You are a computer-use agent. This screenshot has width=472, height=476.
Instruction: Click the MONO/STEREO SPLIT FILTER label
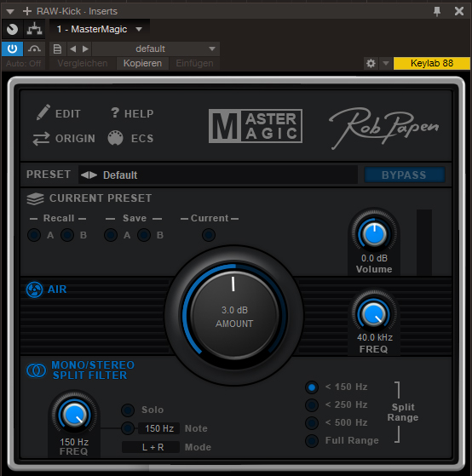click(x=93, y=370)
